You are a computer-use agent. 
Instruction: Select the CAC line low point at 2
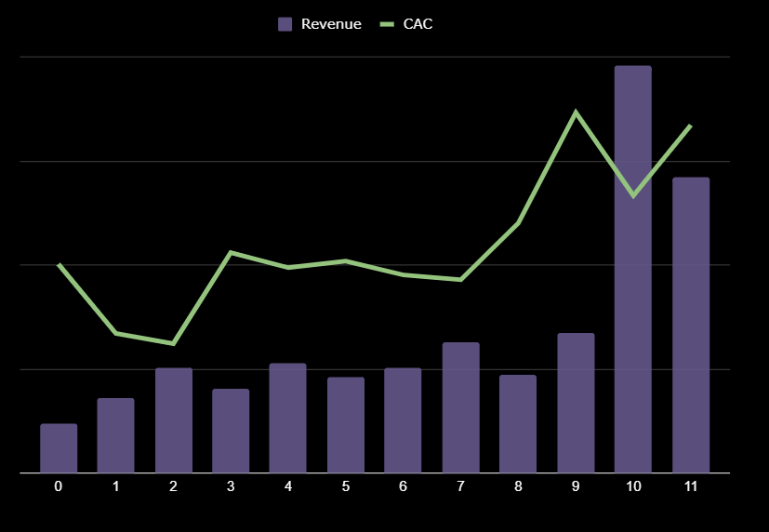tap(174, 343)
